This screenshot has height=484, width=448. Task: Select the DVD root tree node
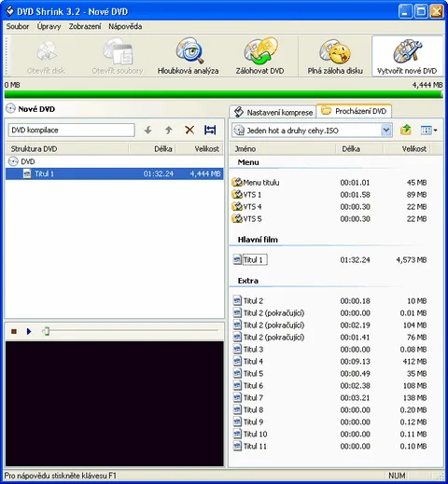[x=21, y=161]
